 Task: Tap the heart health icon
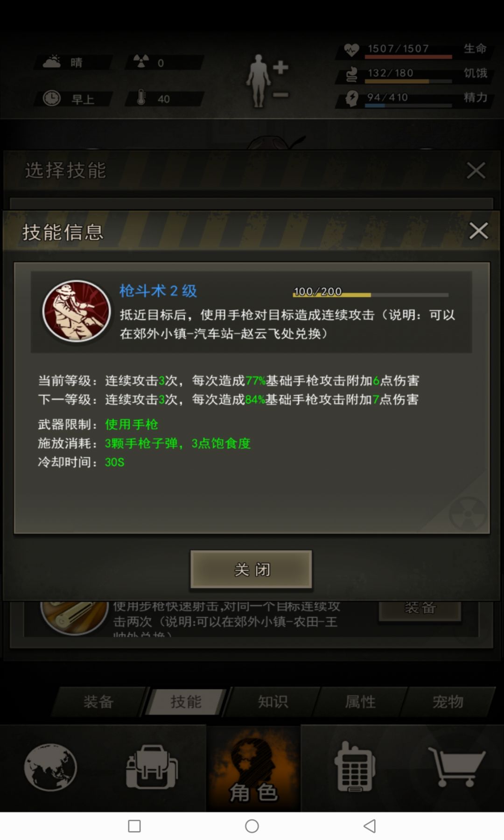(x=351, y=49)
